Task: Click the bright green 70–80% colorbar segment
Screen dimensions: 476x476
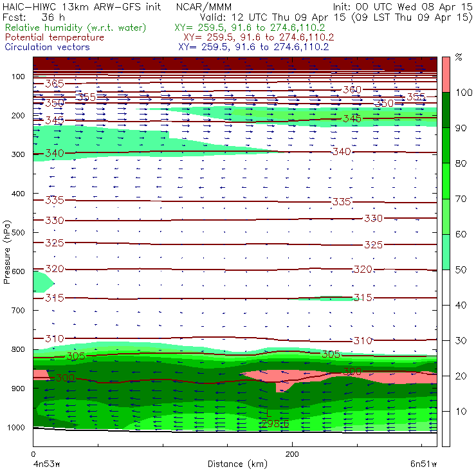Action: [x=446, y=181]
